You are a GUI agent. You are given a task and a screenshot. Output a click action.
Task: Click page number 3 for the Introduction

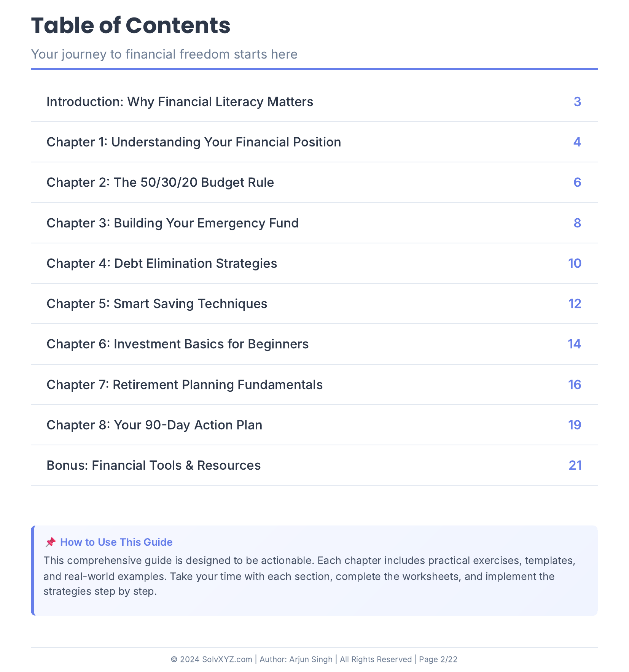click(577, 102)
